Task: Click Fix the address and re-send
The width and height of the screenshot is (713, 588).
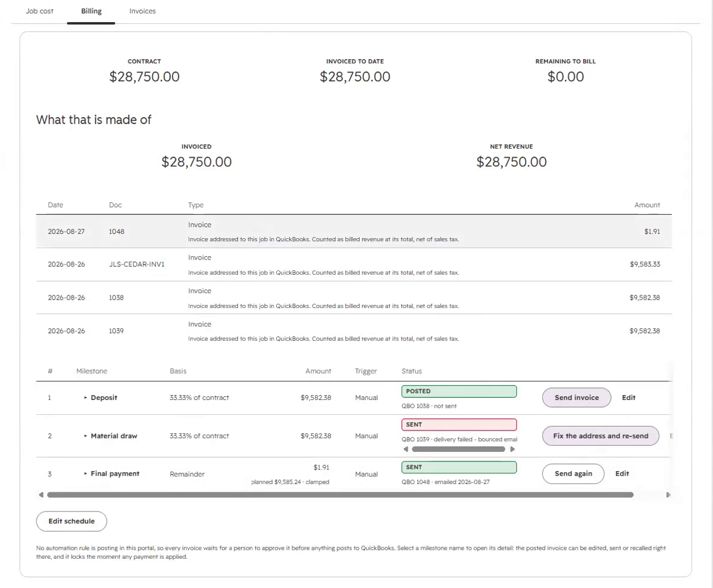Action: click(x=600, y=436)
